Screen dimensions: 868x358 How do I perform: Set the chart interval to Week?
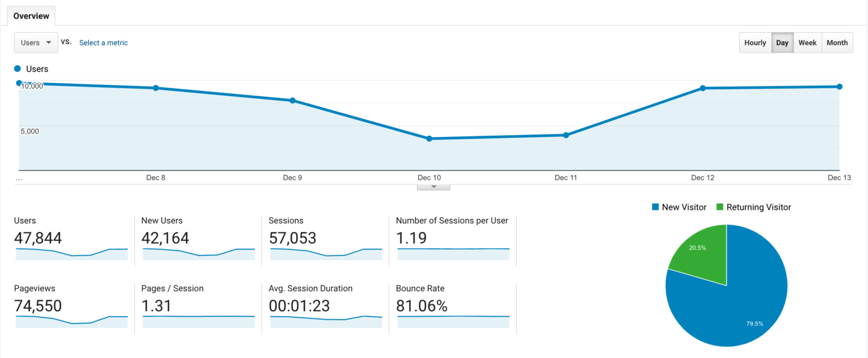(807, 43)
